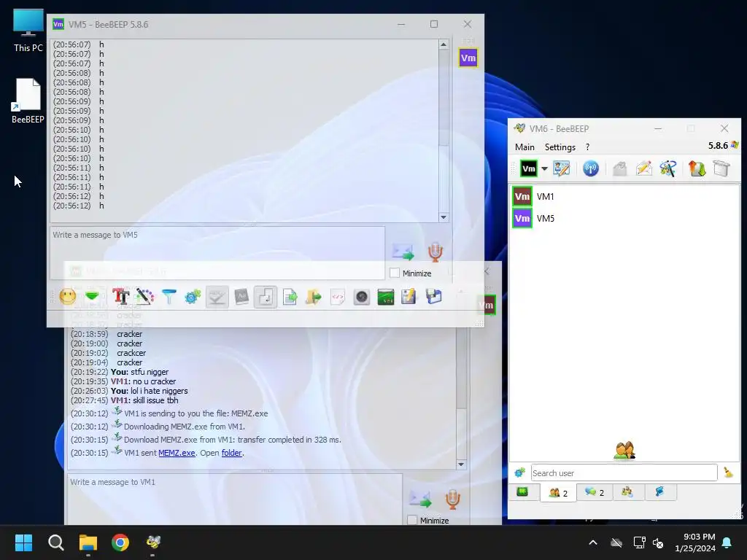The height and width of the screenshot is (560, 747).
Task: Switch to the green home tab
Action: 522,492
